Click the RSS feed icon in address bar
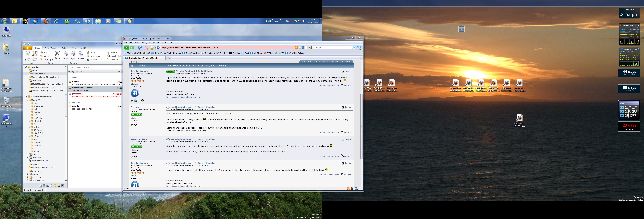Image resolution: width=644 pixels, height=219 pixels. pos(296,48)
